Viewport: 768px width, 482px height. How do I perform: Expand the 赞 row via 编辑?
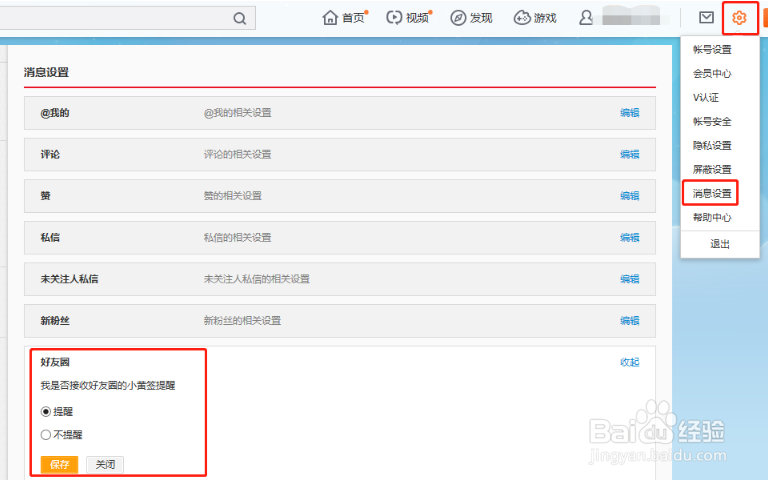click(630, 196)
